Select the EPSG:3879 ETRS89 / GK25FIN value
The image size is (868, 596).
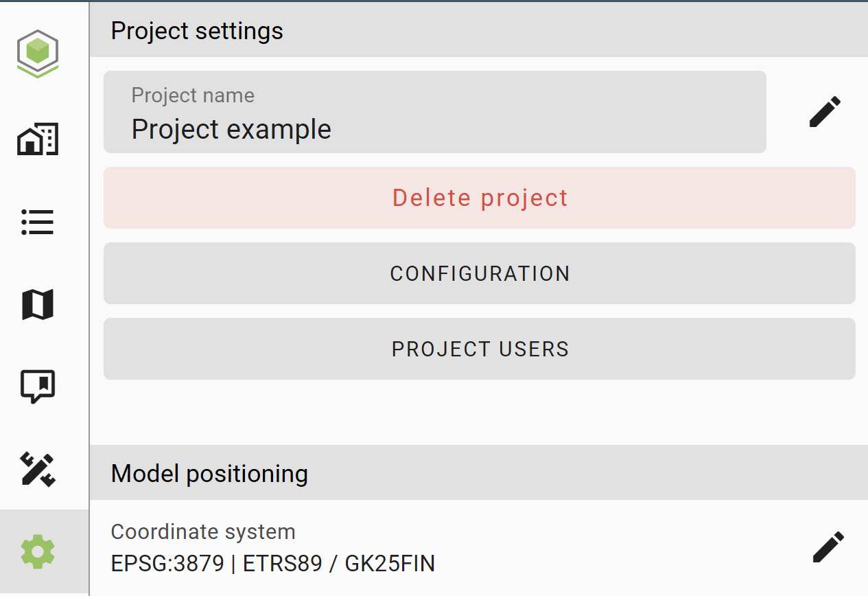[273, 564]
